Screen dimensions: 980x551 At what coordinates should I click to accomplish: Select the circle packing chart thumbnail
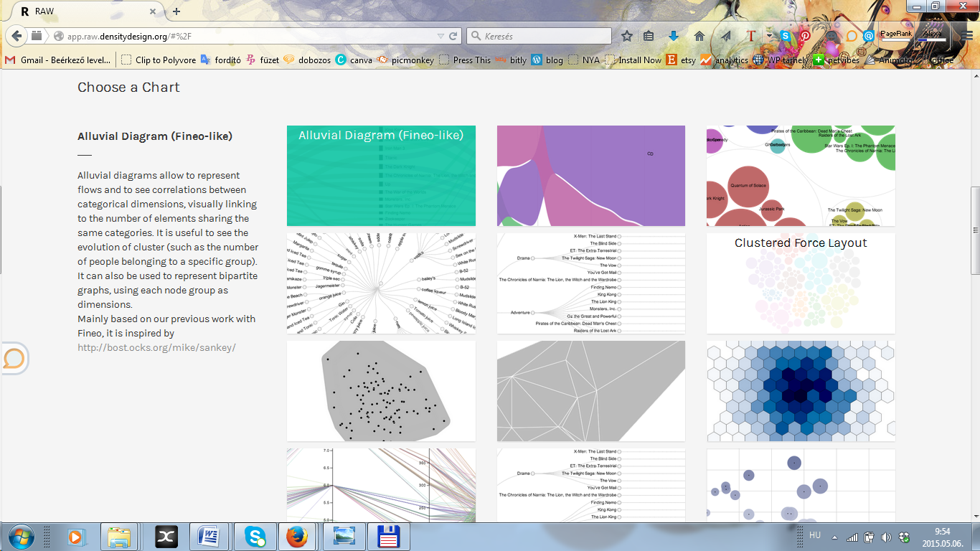801,176
